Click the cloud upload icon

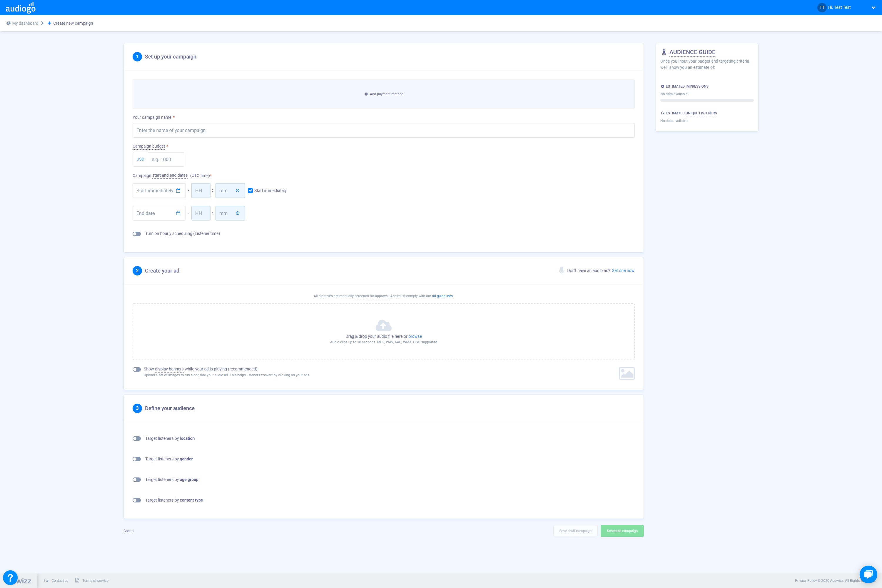(x=383, y=325)
